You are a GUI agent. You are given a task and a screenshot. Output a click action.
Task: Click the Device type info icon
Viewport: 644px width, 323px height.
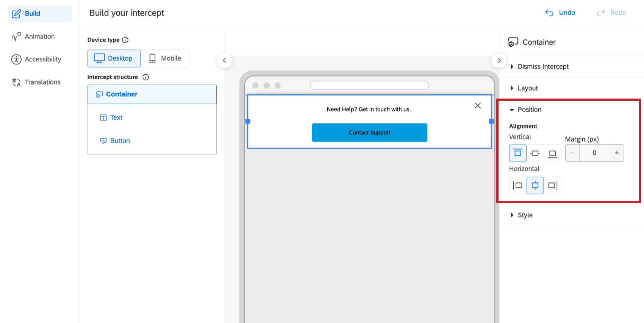[125, 40]
